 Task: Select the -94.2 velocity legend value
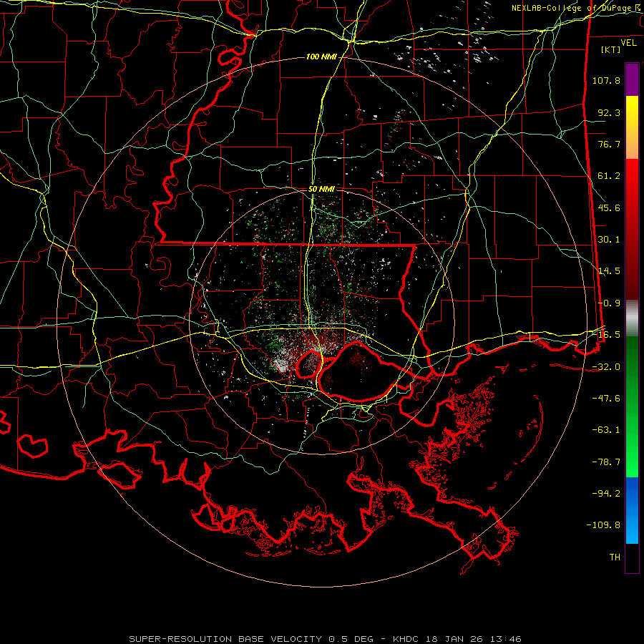[606, 494]
